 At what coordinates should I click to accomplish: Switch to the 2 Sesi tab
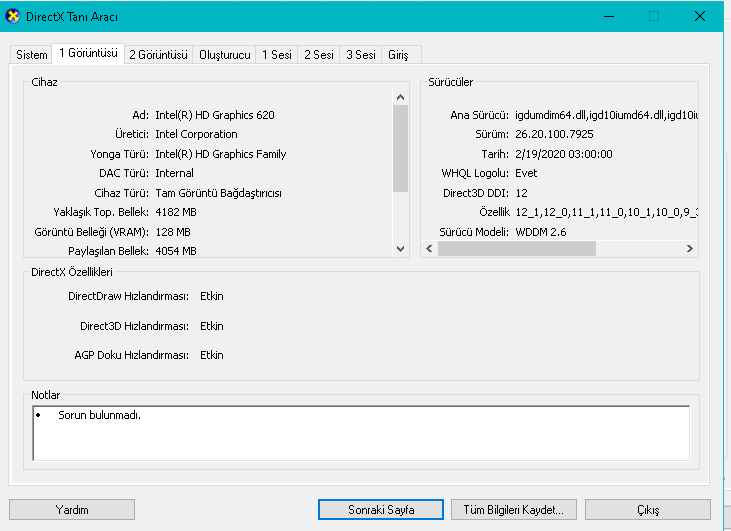pos(319,55)
